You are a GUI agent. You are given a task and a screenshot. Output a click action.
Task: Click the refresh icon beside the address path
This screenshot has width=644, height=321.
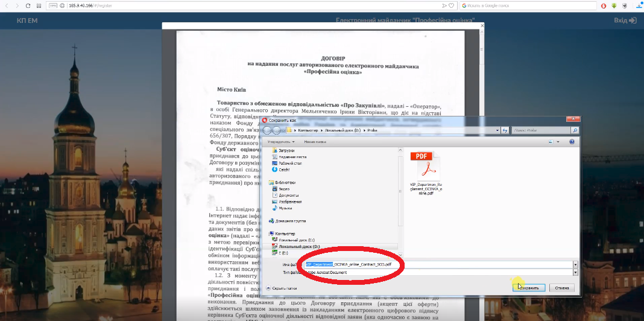point(504,130)
